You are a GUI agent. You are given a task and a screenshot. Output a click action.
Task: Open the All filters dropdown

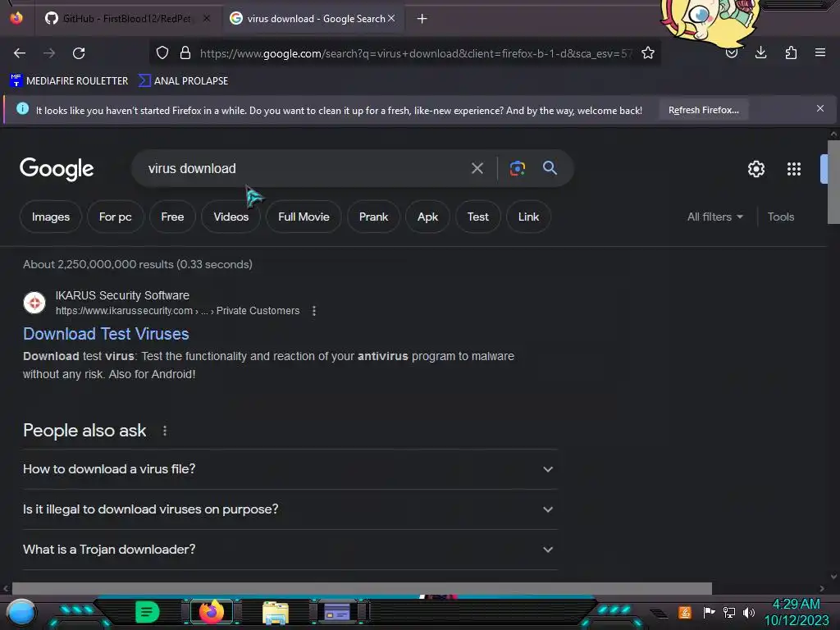pos(714,217)
